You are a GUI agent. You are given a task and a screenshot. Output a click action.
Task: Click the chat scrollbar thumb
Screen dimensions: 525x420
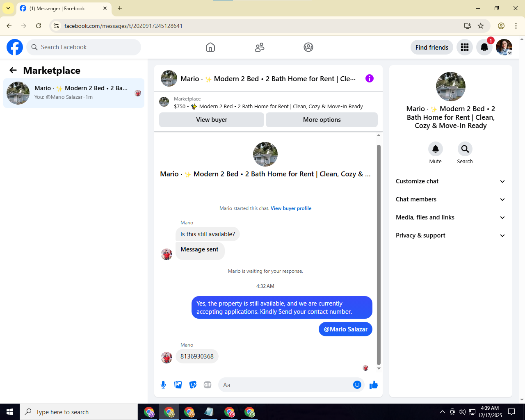[x=379, y=254]
